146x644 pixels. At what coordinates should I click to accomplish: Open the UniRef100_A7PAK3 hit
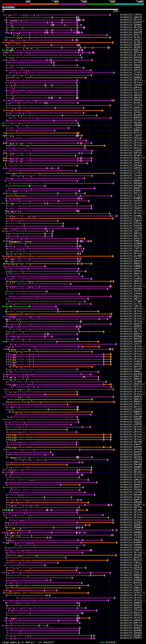(x=131, y=294)
